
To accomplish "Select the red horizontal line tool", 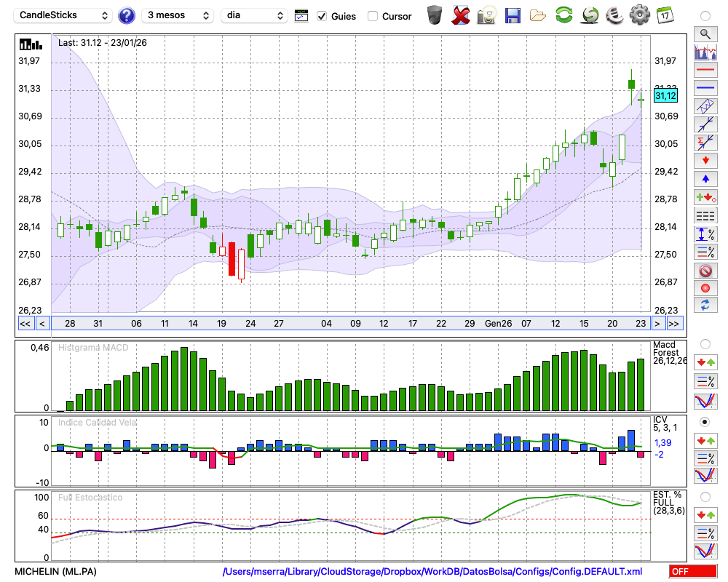I will click(705, 71).
